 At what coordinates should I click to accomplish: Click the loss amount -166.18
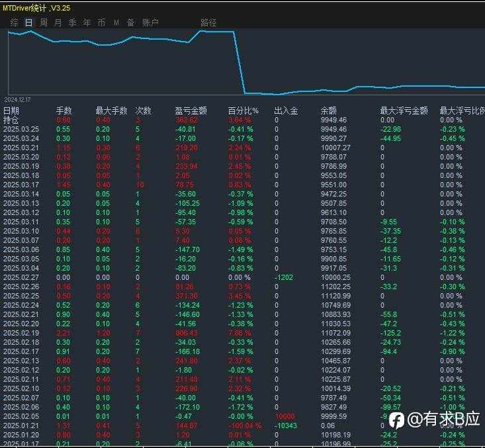pos(188,351)
